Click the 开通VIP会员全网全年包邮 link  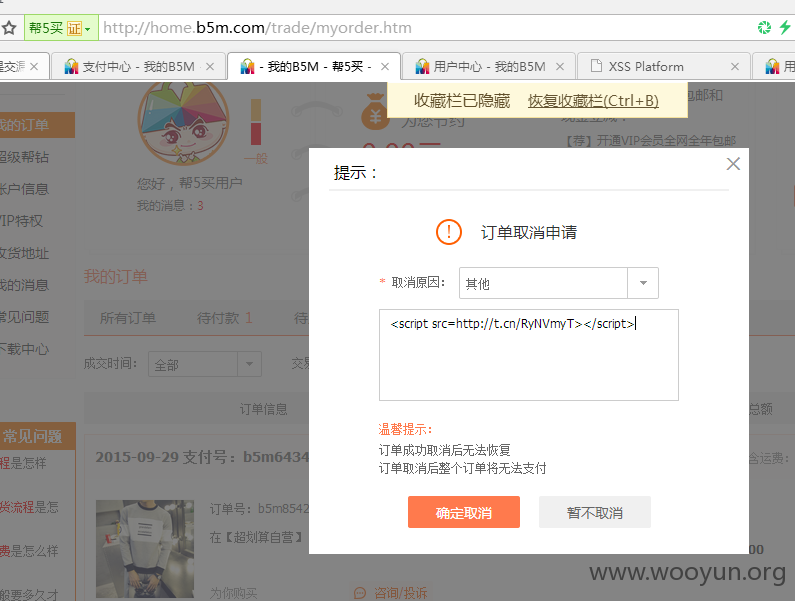tap(666, 140)
